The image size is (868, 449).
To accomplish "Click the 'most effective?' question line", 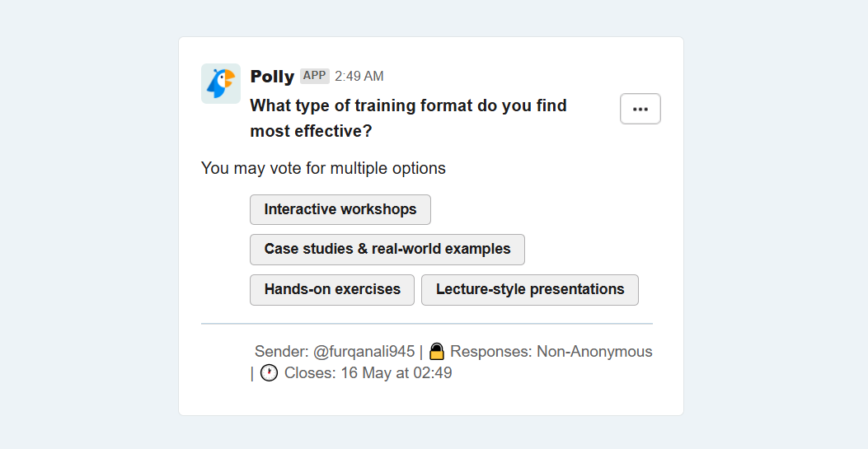I will [x=311, y=132].
